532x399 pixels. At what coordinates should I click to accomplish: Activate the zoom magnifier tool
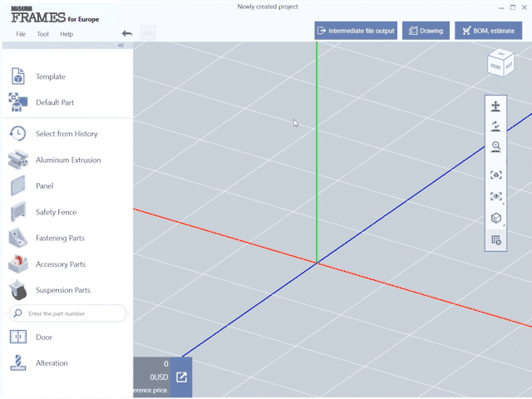(x=496, y=147)
